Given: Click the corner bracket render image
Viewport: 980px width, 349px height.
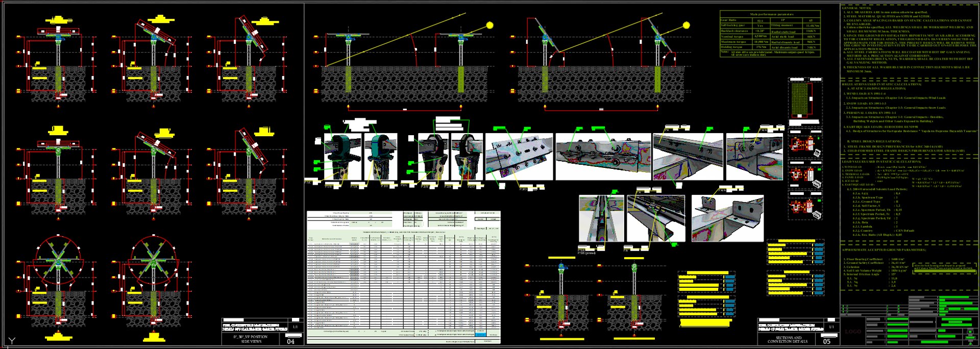Looking at the screenshot, I should pos(727,218).
